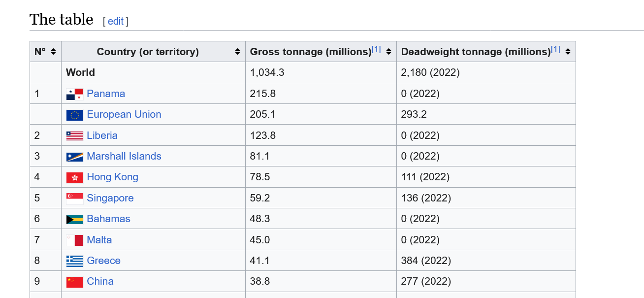Open footnote [1] in Deadweight tonnage header

click(555, 49)
